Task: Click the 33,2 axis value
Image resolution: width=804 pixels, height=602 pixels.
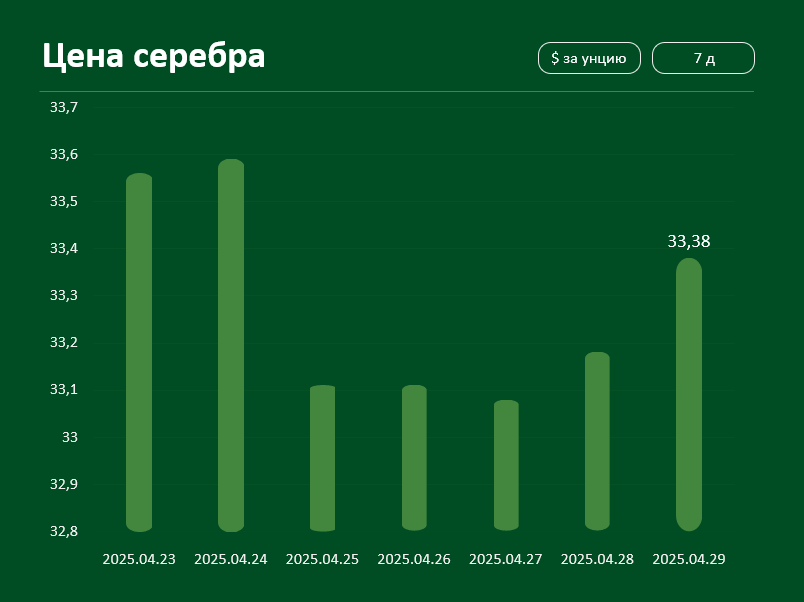Action: (x=64, y=343)
